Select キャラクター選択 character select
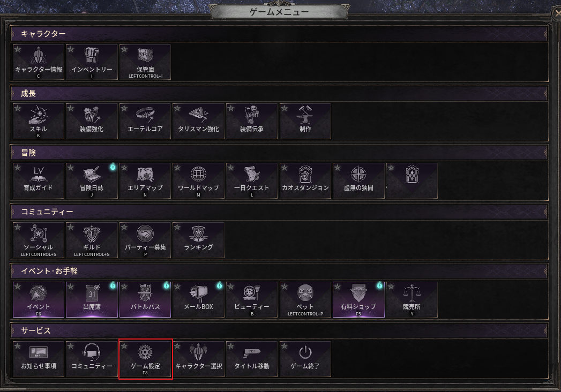Viewport: 561px width, 392px height. [x=199, y=359]
